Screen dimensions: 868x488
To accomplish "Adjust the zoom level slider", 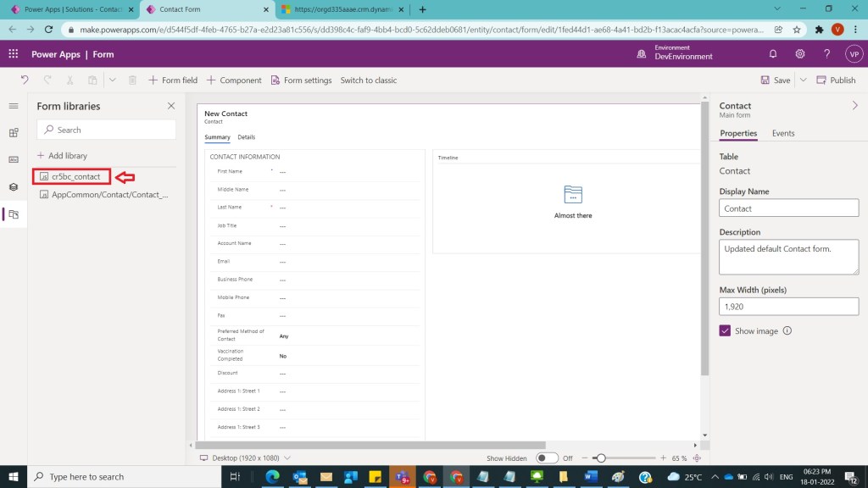I will (x=601, y=458).
